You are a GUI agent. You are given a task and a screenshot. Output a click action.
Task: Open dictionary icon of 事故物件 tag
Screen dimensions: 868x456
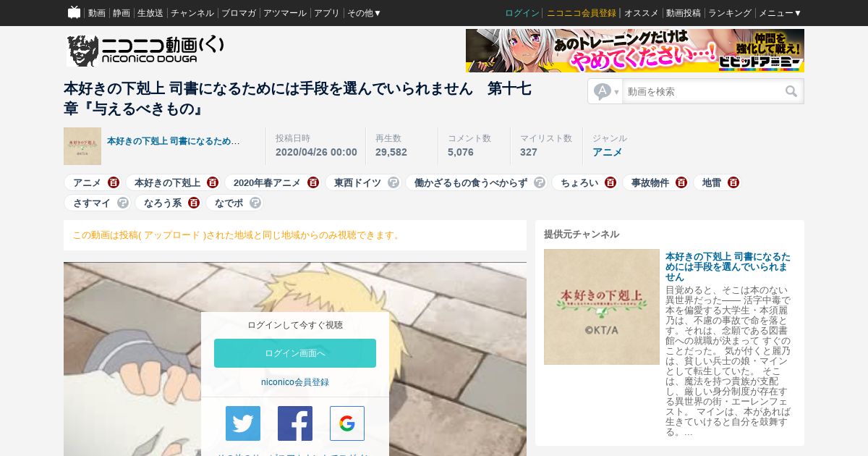[x=681, y=182]
